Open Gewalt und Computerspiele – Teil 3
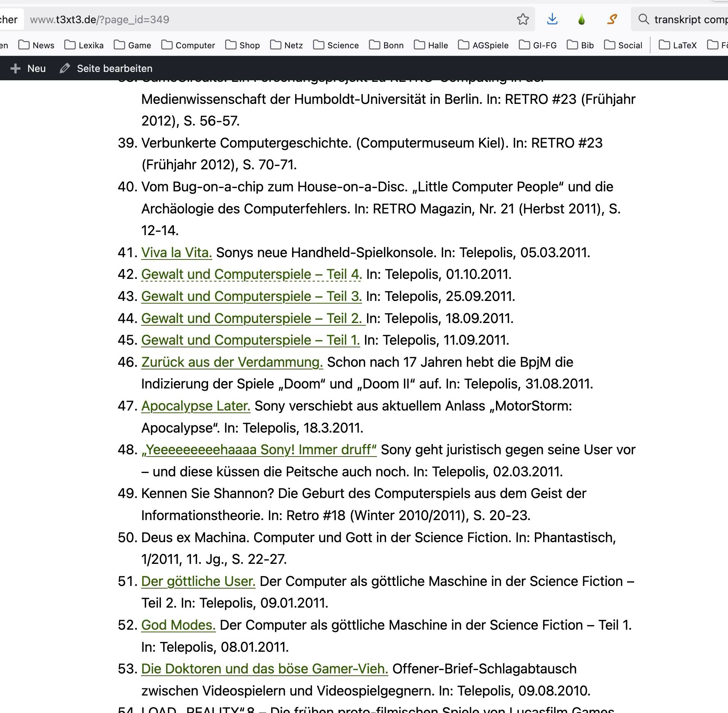The width and height of the screenshot is (728, 713). [x=251, y=296]
